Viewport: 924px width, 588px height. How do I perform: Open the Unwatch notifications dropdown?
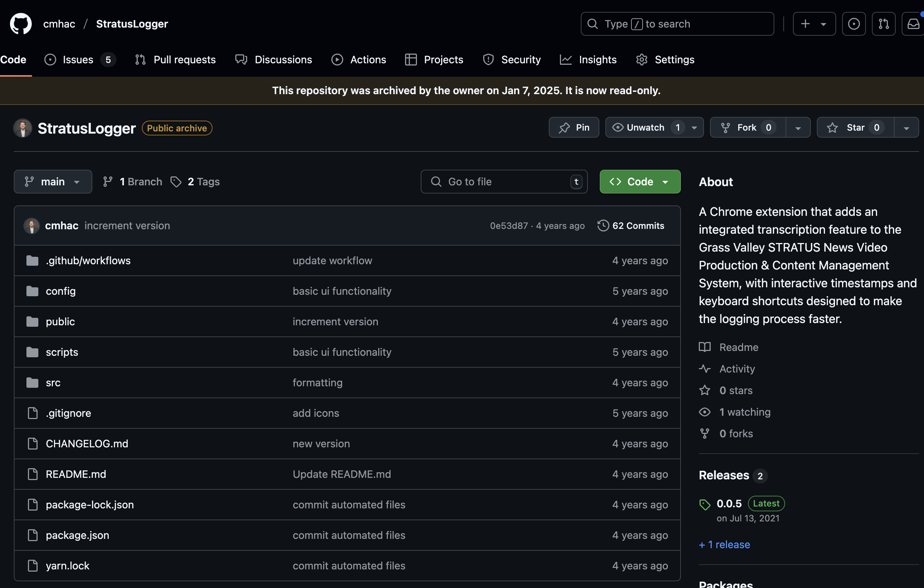(654, 127)
